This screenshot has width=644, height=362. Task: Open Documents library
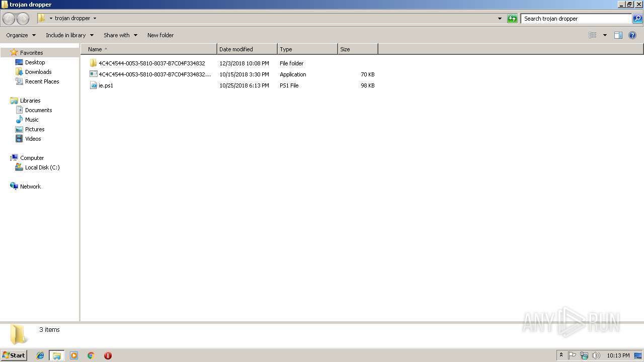coord(38,110)
